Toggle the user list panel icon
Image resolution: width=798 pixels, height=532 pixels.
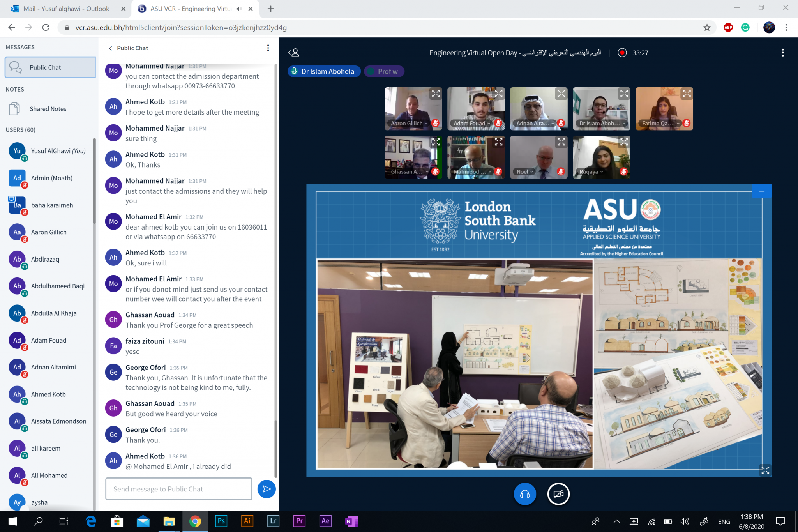(294, 53)
